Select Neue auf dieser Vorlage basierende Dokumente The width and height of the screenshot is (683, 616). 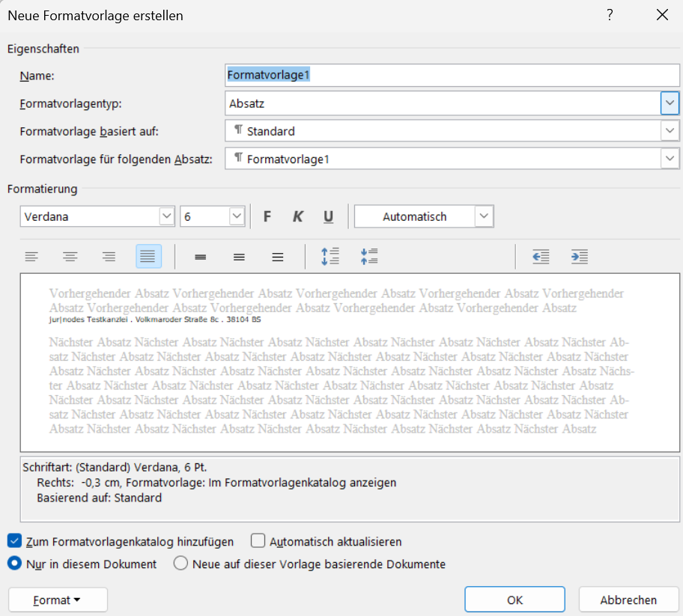(180, 564)
